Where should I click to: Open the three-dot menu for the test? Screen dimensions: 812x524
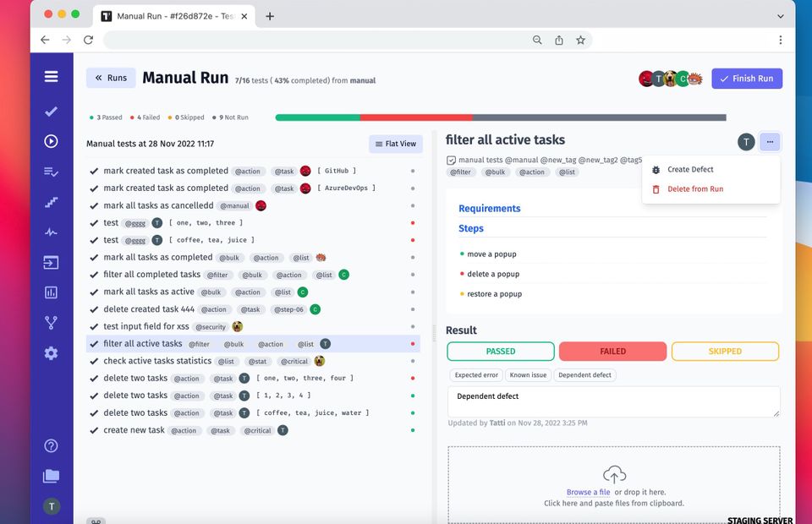770,142
